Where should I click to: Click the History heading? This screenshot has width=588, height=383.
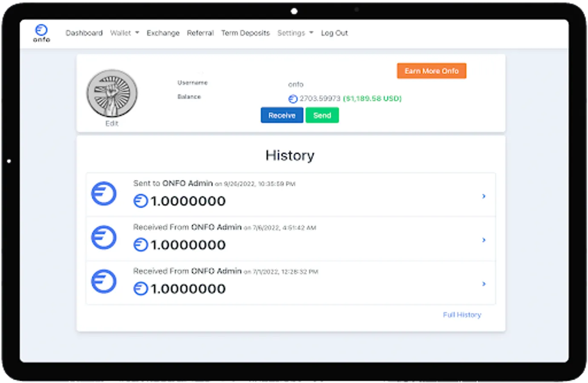(290, 156)
